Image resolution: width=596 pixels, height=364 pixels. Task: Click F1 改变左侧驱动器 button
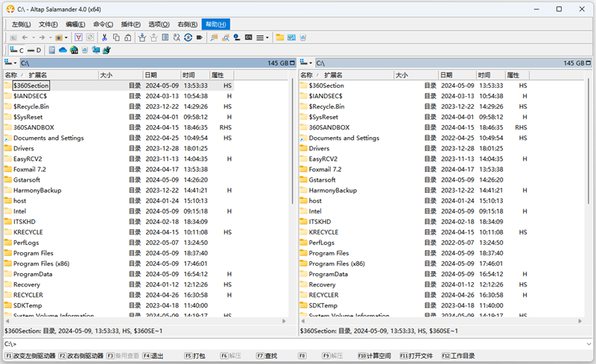pyautogui.click(x=31, y=356)
